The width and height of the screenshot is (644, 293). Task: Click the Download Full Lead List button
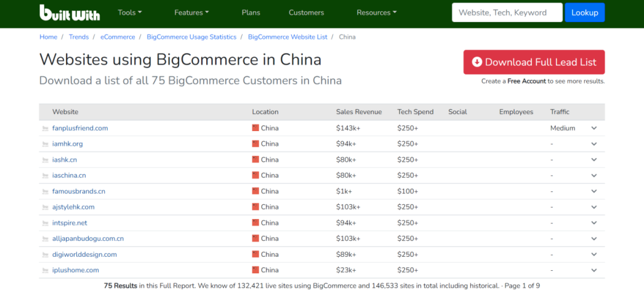tap(534, 62)
